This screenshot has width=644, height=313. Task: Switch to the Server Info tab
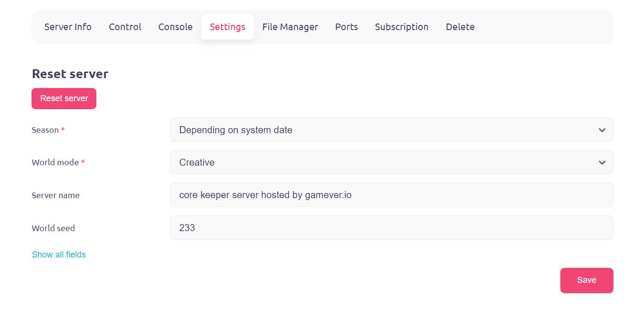click(x=68, y=27)
